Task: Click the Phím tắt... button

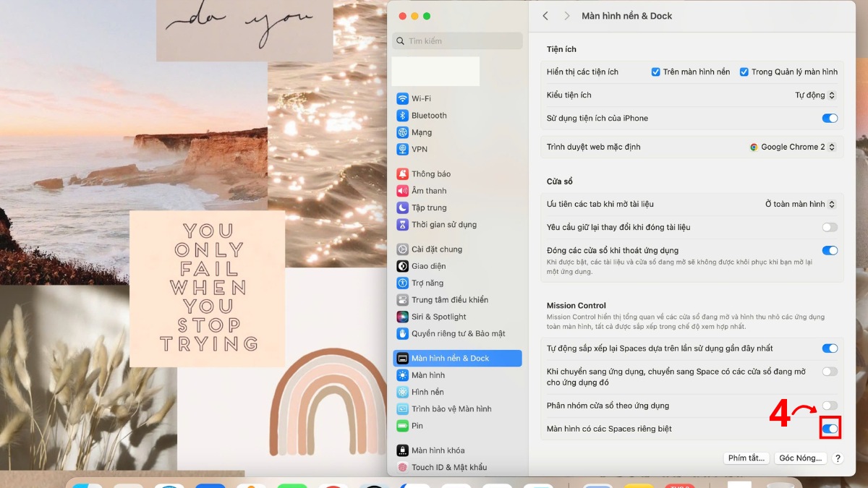Action: [746, 458]
